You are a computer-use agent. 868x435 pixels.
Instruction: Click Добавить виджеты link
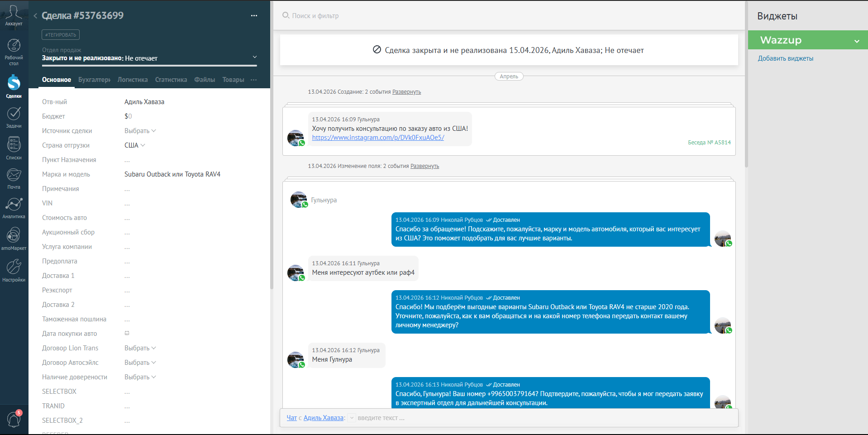[786, 58]
